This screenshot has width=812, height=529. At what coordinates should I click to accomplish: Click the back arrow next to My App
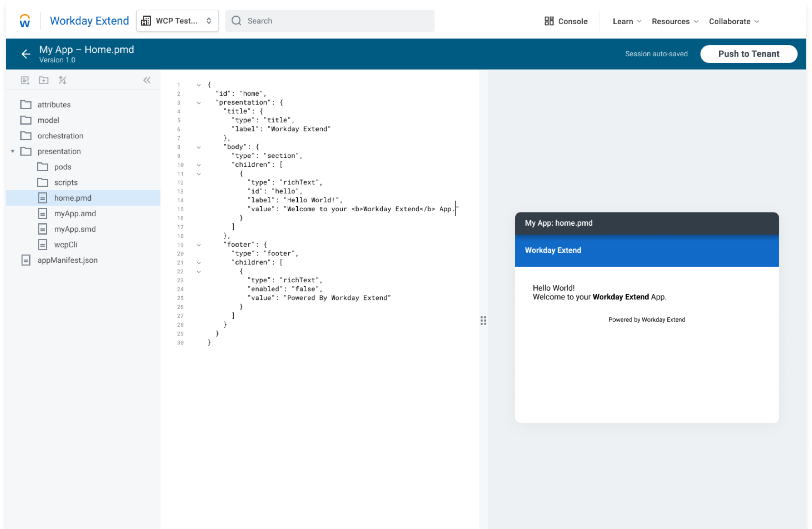26,54
